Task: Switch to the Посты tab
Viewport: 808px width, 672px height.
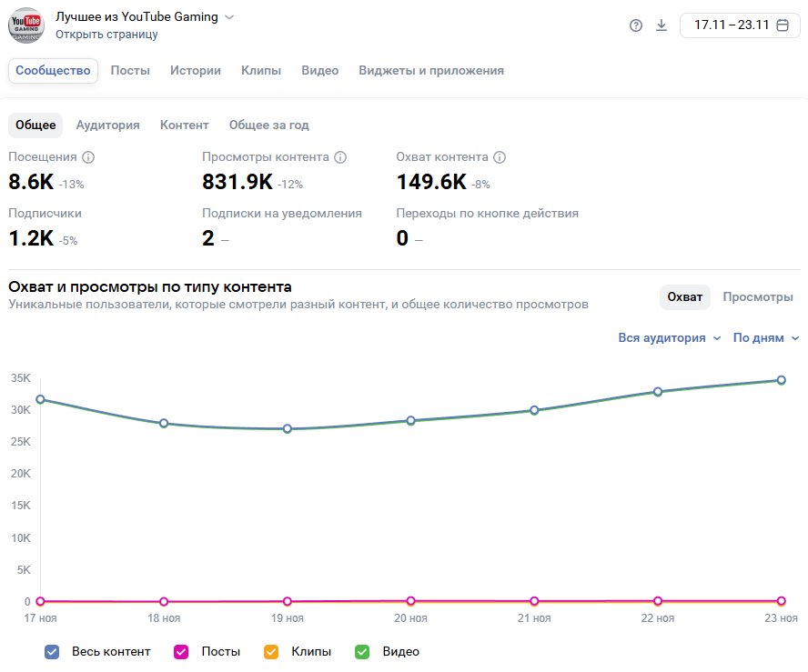Action: tap(130, 71)
